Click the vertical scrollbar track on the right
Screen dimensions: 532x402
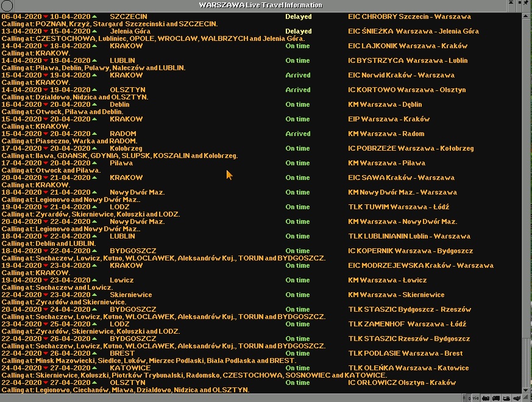527,183
